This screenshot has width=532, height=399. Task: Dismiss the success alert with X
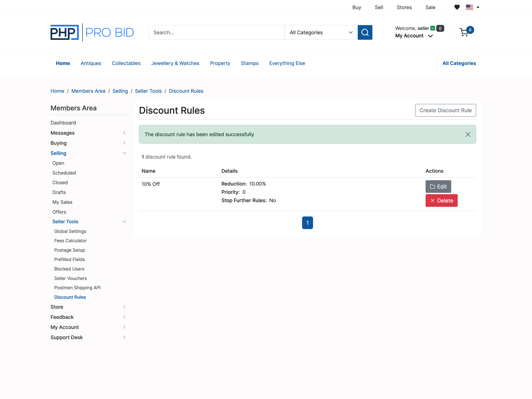[468, 134]
